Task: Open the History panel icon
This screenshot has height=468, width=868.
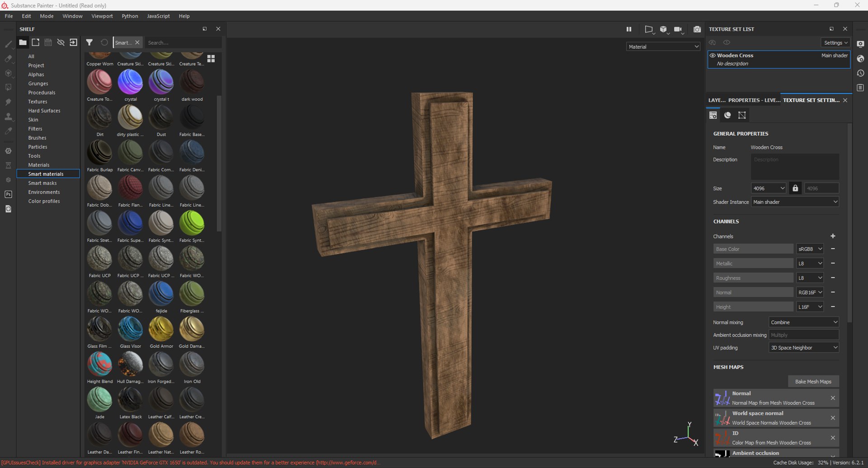Action: point(860,73)
